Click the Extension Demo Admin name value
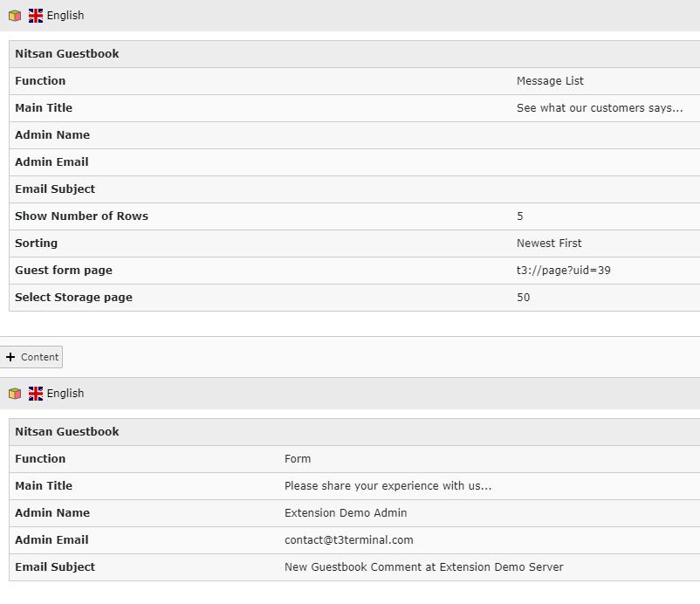Screen dimensions: 700x604 tap(346, 513)
